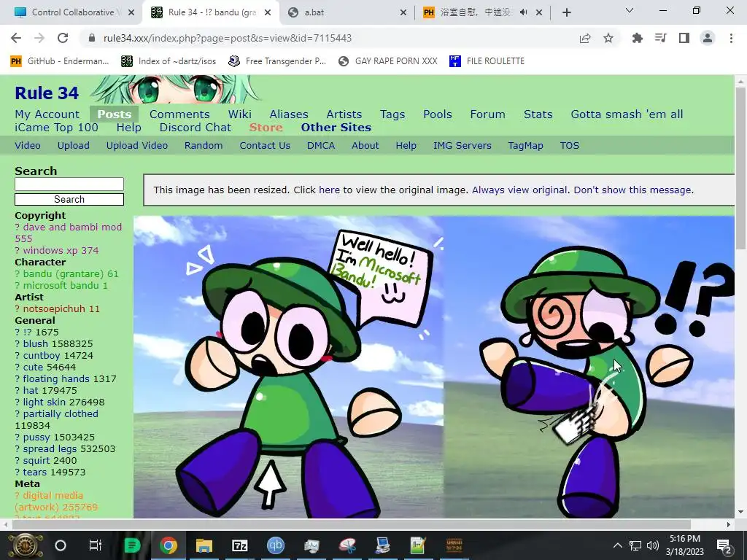Image resolution: width=747 pixels, height=560 pixels.
Task: Click Don't show this message link
Action: click(632, 190)
